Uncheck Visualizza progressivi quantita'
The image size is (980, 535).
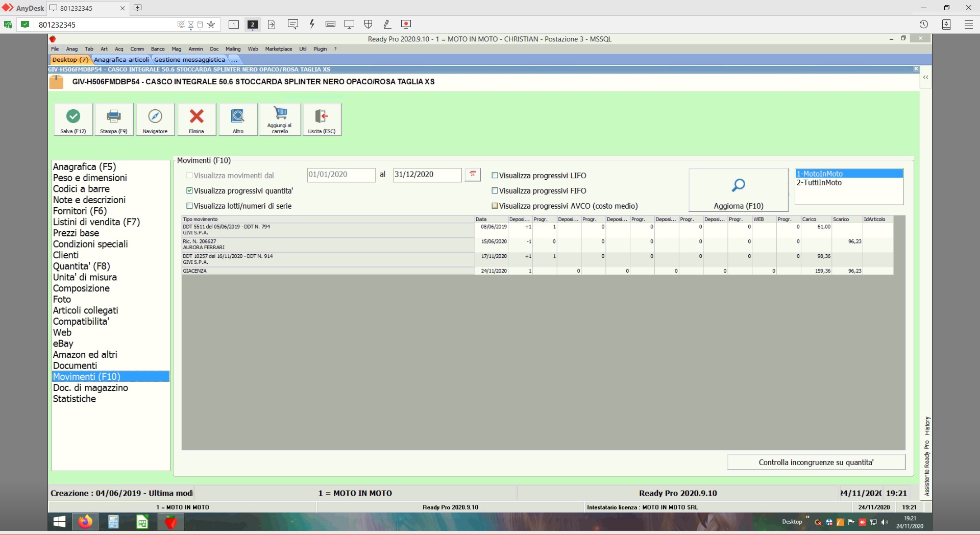189,190
